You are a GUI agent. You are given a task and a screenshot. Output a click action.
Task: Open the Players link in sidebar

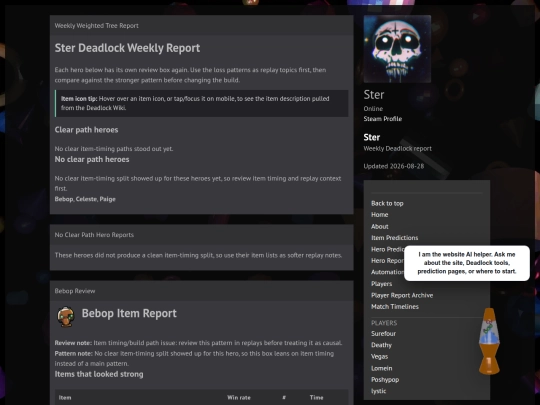(x=382, y=284)
